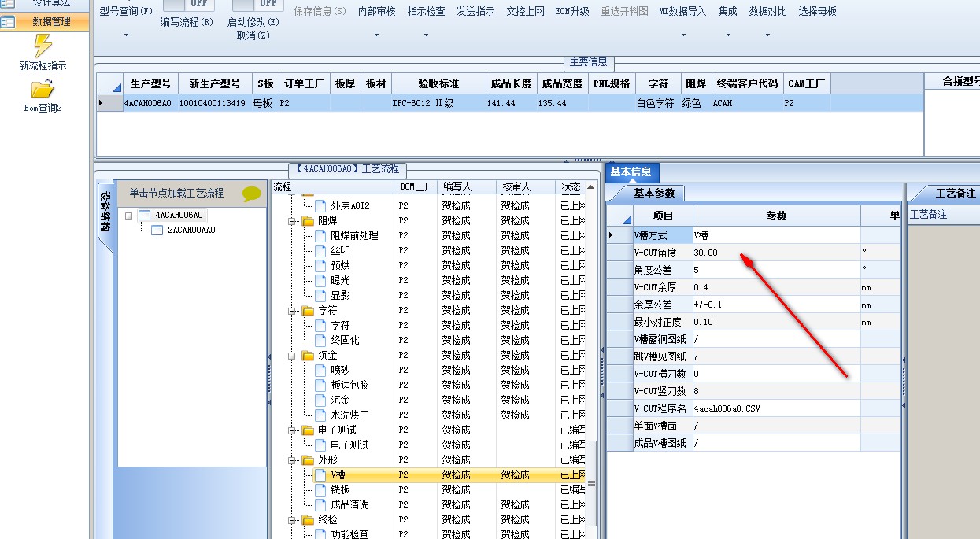Viewport: 980px width, 539px height.
Task: Click the 外形 folder icon
Action: pyautogui.click(x=308, y=460)
